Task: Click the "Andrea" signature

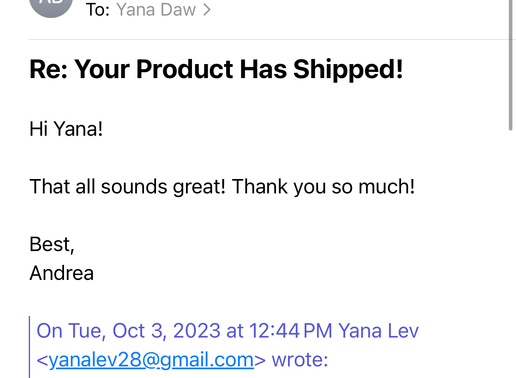Action: coord(61,273)
